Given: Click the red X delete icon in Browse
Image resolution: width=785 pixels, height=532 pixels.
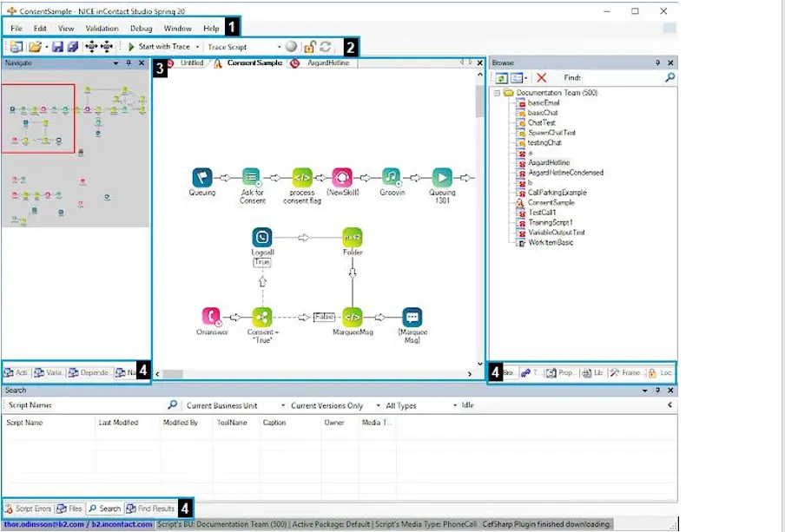Looking at the screenshot, I should (x=541, y=78).
